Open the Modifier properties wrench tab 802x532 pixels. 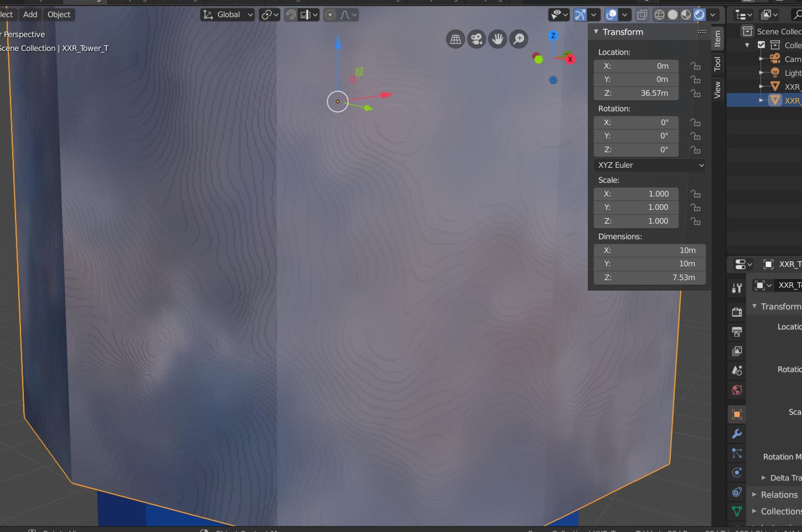coord(736,434)
